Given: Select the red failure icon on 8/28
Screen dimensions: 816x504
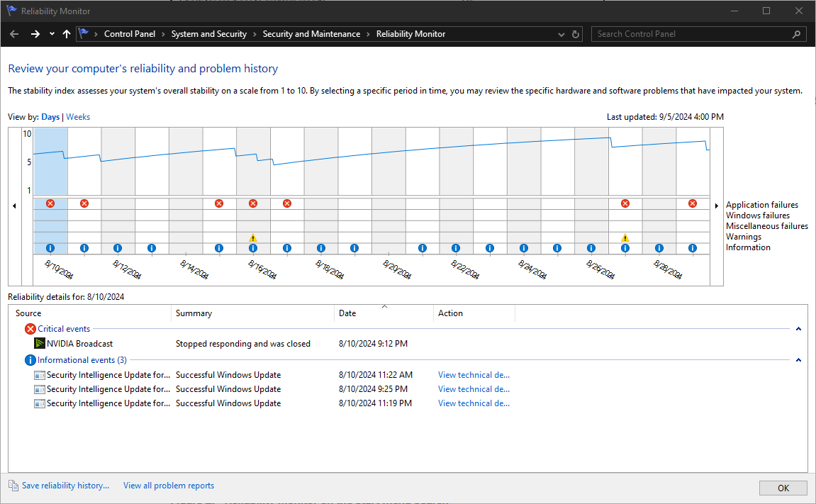Looking at the screenshot, I should (693, 203).
